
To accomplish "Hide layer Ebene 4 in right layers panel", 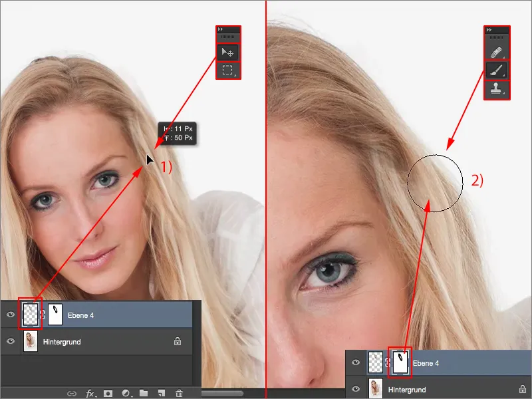I will coord(356,362).
